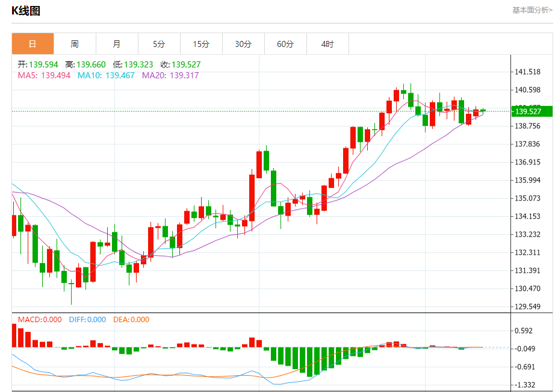558x392 pixels.
Task: Click the tallest red MACD histogram bar
Action: 14,335
